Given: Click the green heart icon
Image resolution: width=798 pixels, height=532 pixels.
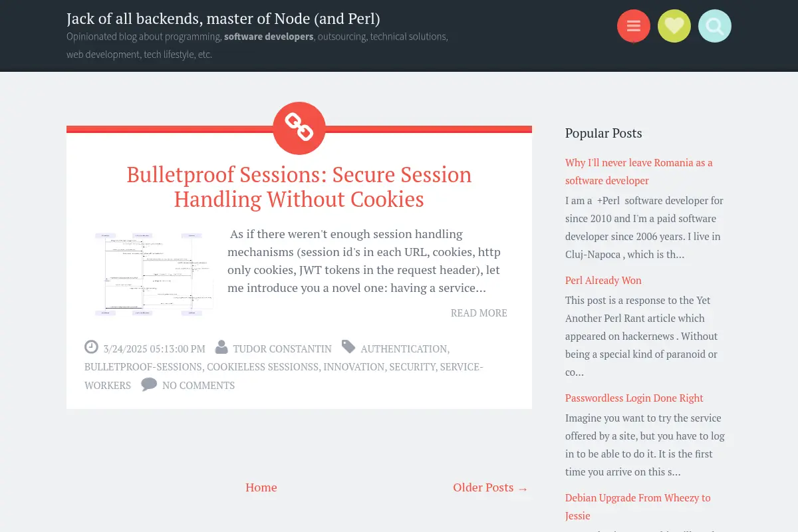Looking at the screenshot, I should tap(674, 26).
